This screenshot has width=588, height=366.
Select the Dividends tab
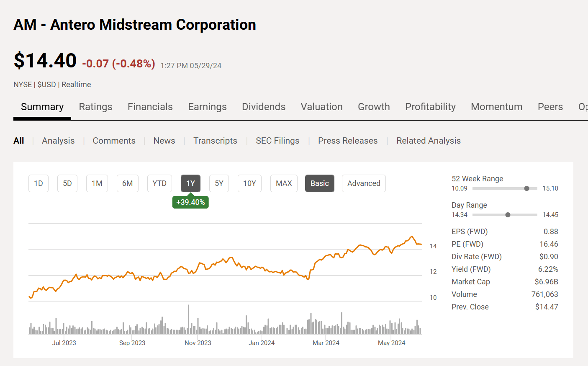(263, 107)
